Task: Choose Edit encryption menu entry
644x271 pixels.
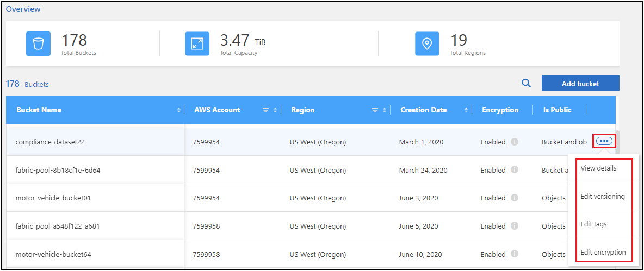Action: [603, 253]
